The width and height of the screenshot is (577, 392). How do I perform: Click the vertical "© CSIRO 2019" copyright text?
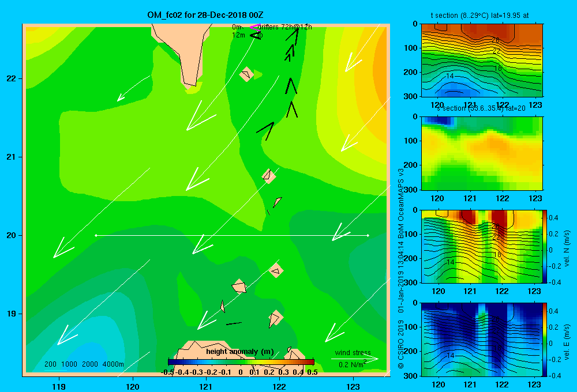[x=401, y=344]
